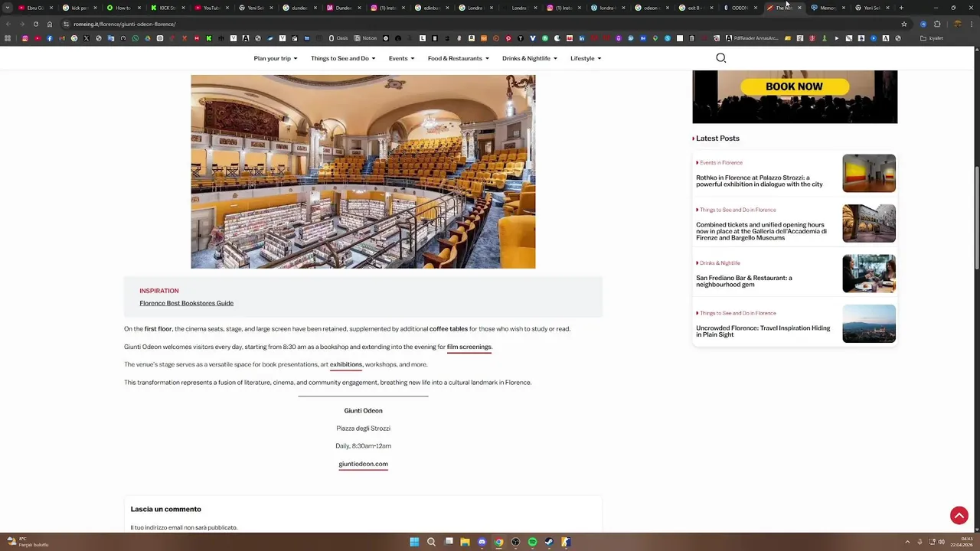Open the Pinterest bookmark icon
Screen dimensions: 980x551
tap(508, 38)
